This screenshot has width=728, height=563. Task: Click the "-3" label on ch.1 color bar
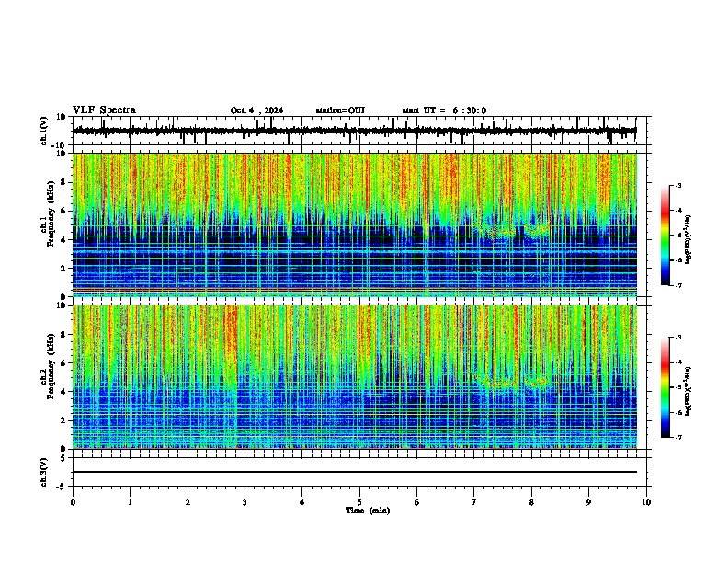pos(678,185)
